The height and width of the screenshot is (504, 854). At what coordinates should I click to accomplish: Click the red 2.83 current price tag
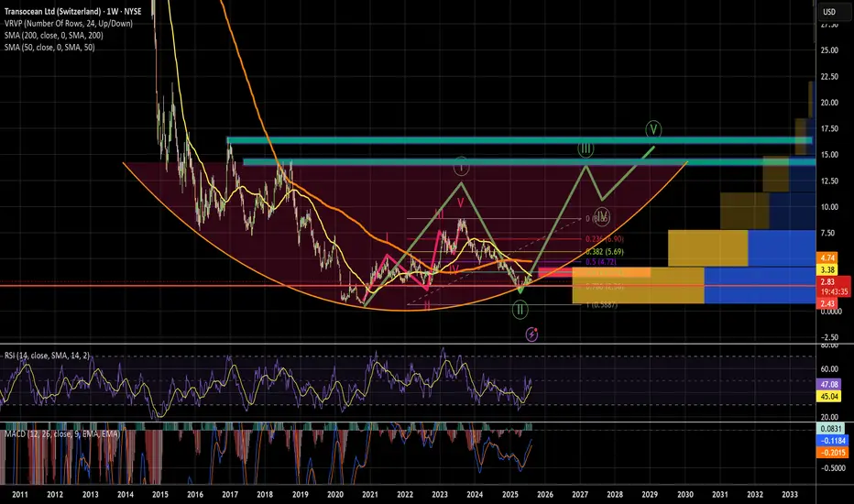(x=827, y=281)
